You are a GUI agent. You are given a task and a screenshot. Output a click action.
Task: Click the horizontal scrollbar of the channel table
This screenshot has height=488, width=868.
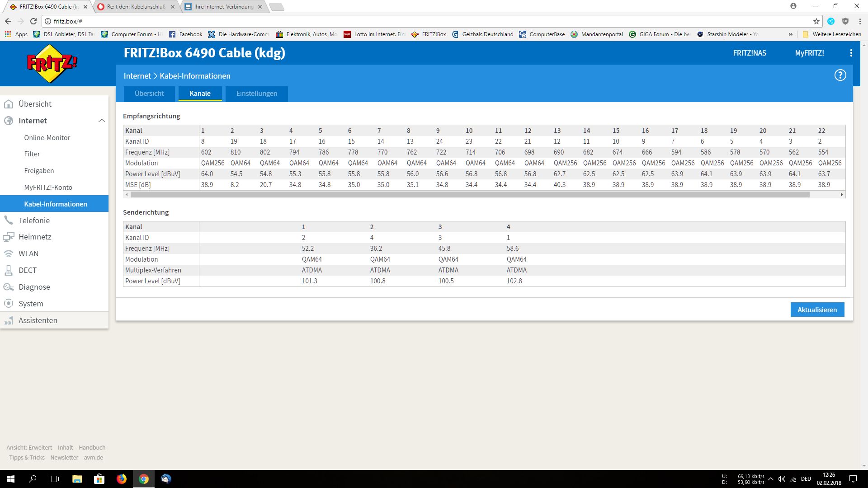[470, 195]
